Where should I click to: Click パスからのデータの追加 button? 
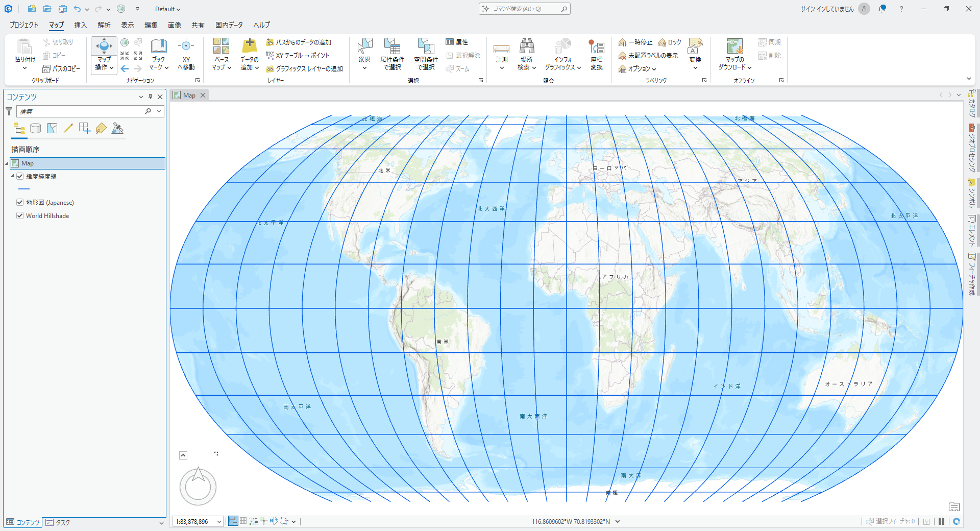click(x=299, y=42)
